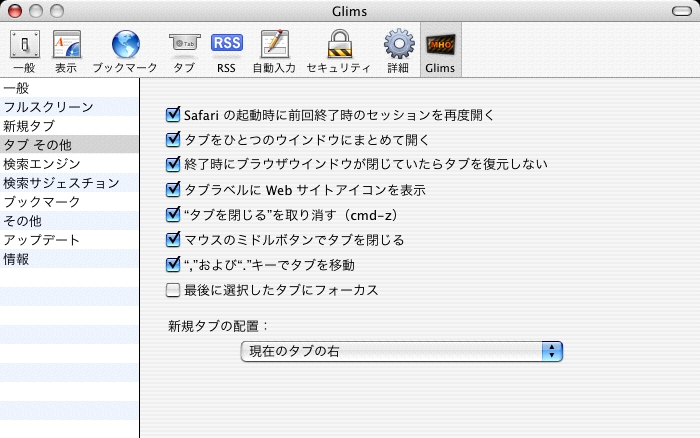Select 検索サジェスチョン in the sidebar

tap(69, 183)
